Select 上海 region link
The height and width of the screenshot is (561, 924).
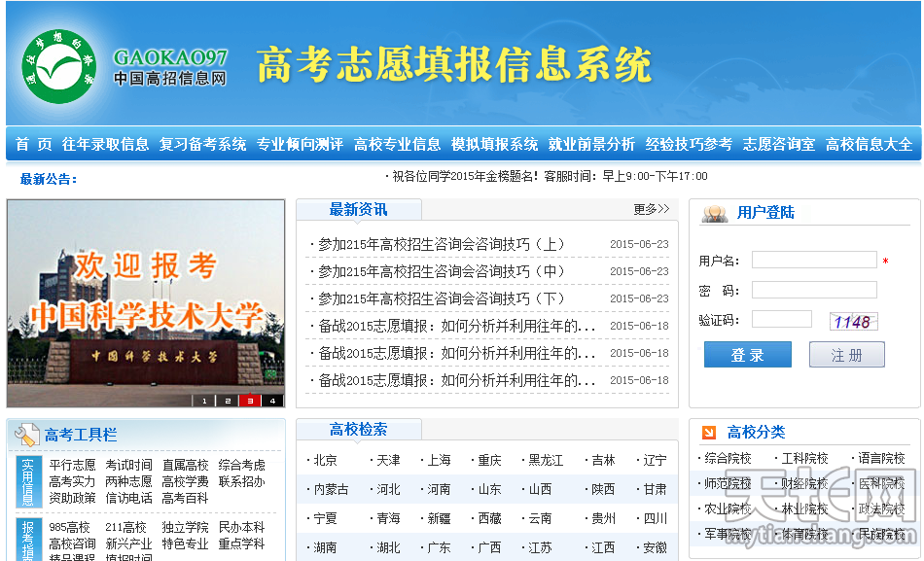pyautogui.click(x=439, y=460)
